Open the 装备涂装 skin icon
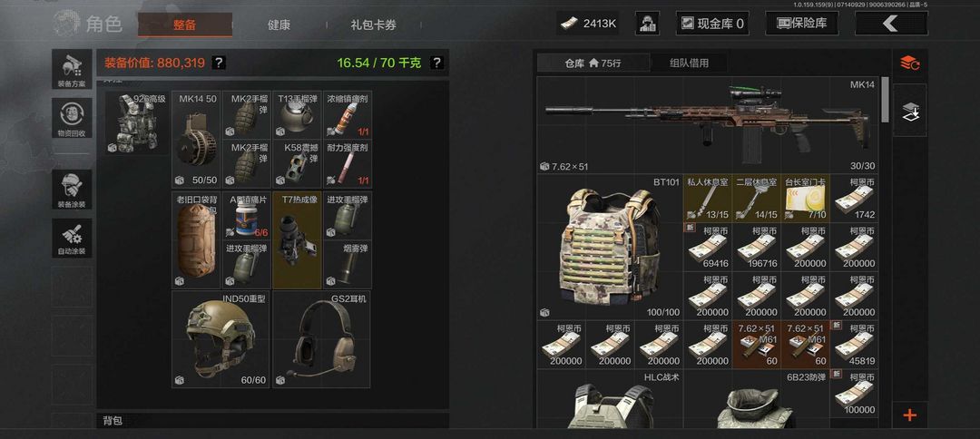Viewport: 980px width, 439px height. [x=72, y=190]
